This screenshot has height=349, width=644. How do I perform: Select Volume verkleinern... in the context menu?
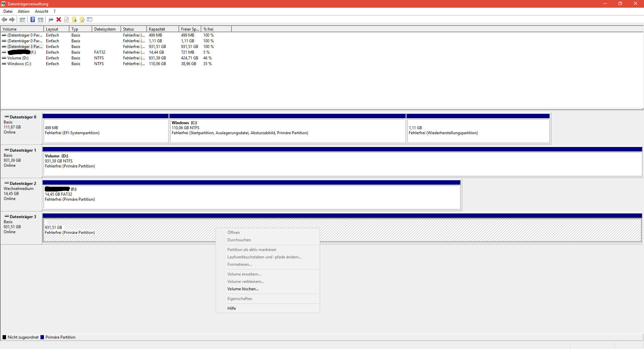[267, 282]
